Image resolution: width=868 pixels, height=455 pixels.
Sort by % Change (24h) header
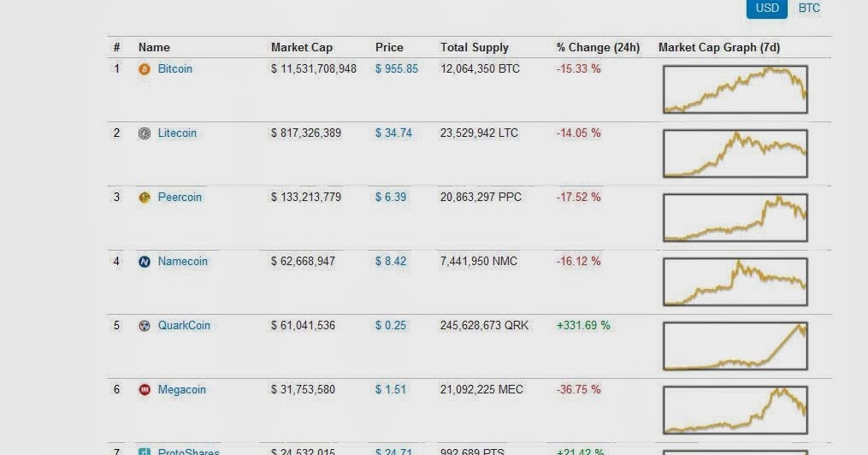598,47
